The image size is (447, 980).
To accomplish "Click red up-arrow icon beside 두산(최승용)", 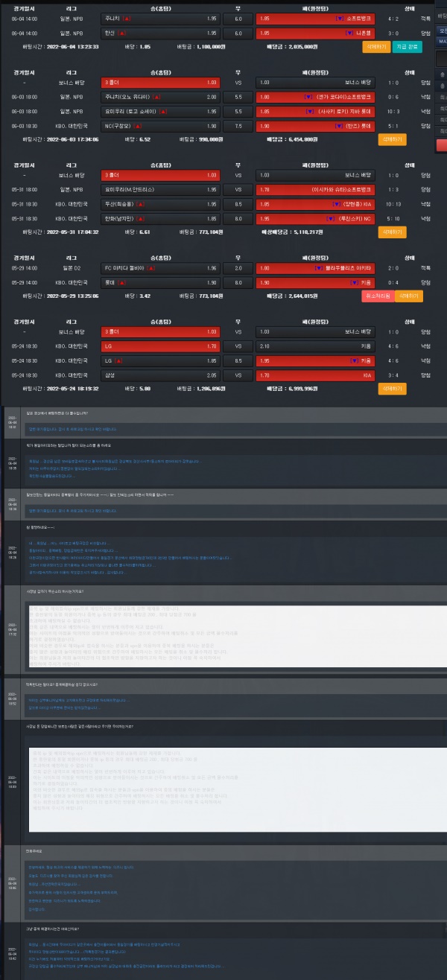I will click(x=139, y=204).
